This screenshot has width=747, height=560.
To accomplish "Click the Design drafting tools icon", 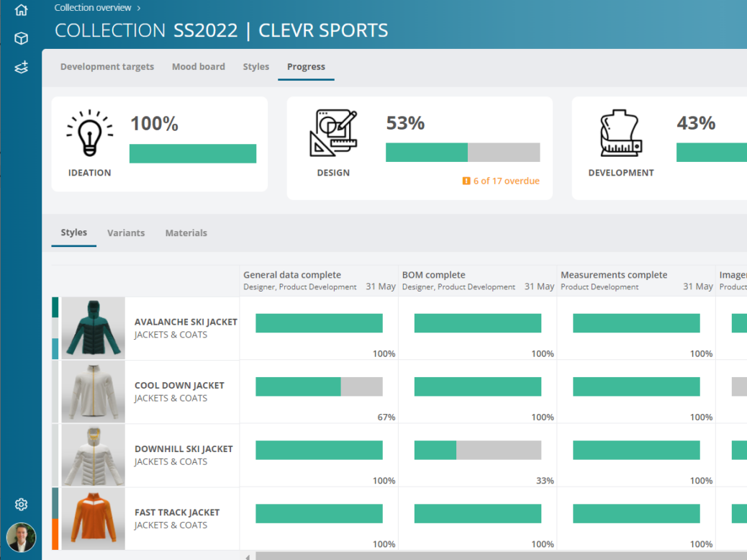I will pyautogui.click(x=333, y=133).
